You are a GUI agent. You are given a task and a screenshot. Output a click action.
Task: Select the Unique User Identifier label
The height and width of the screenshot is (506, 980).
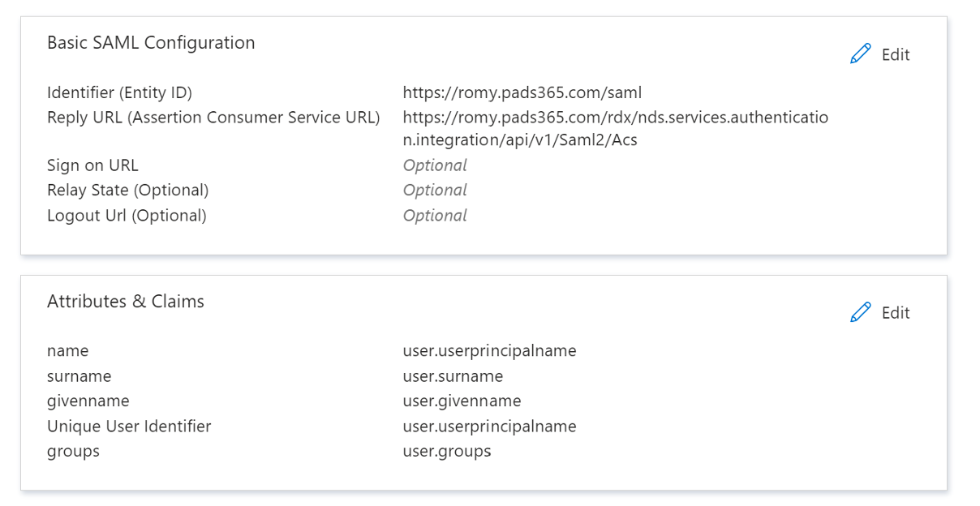pos(129,427)
